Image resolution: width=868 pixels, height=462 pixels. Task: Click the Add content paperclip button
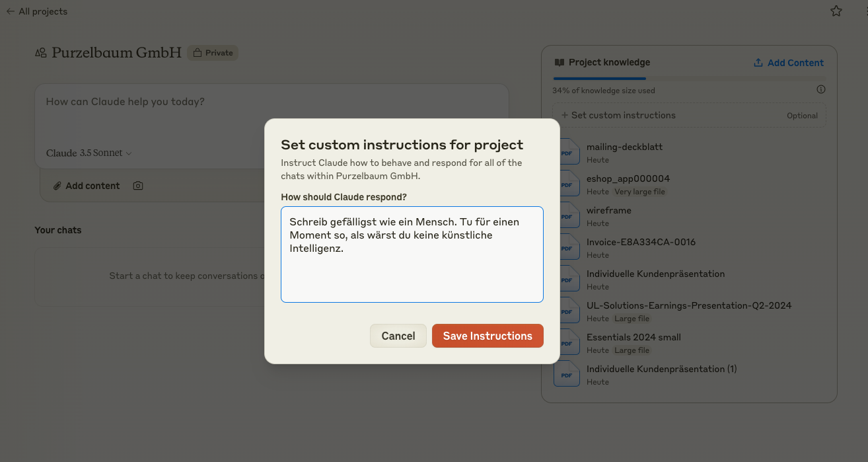pos(87,186)
